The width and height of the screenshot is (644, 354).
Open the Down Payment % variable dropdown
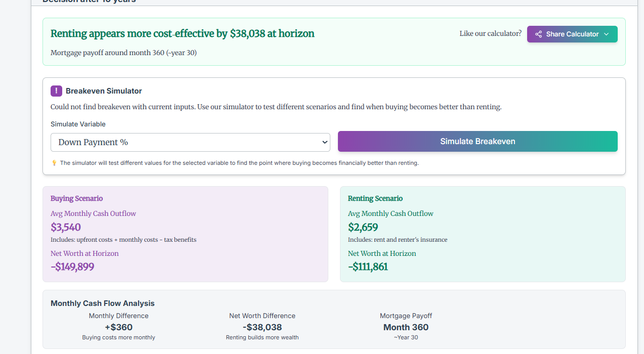coord(190,143)
